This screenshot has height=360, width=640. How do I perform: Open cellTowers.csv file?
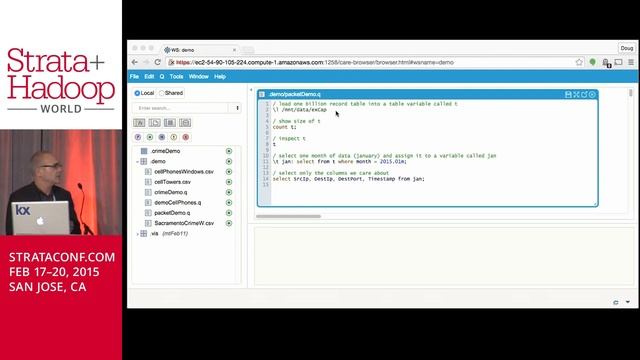click(172, 182)
